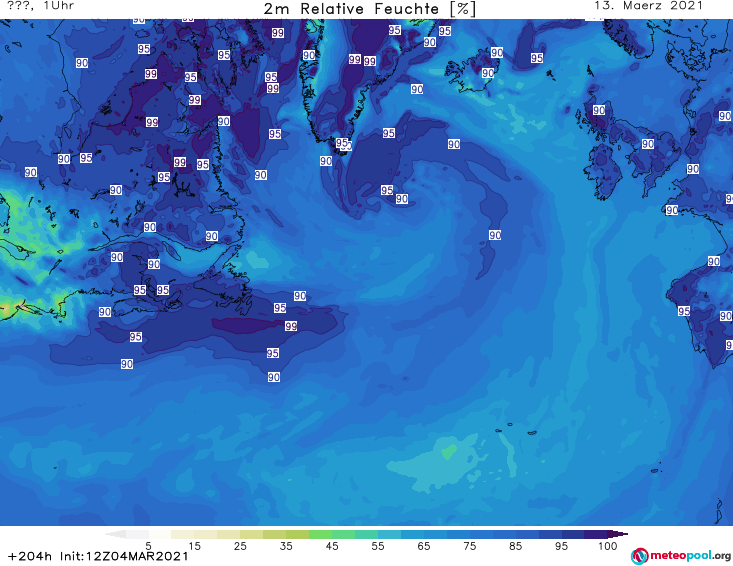Click the dark purple arrow tip of colorbar
This screenshot has width=733, height=566.
[x=618, y=534]
